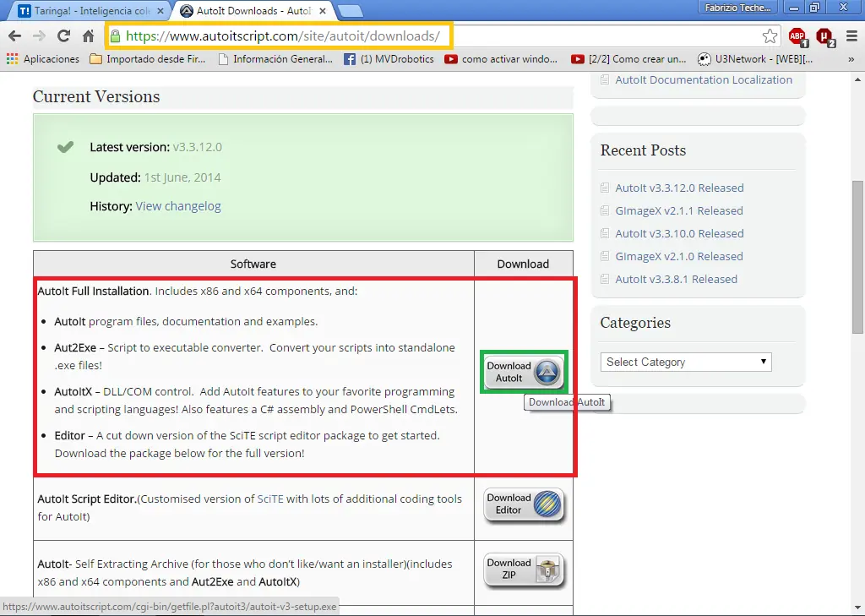Close the AutoIt Downloads tab
Image resolution: width=865 pixels, height=616 pixels.
323,10
